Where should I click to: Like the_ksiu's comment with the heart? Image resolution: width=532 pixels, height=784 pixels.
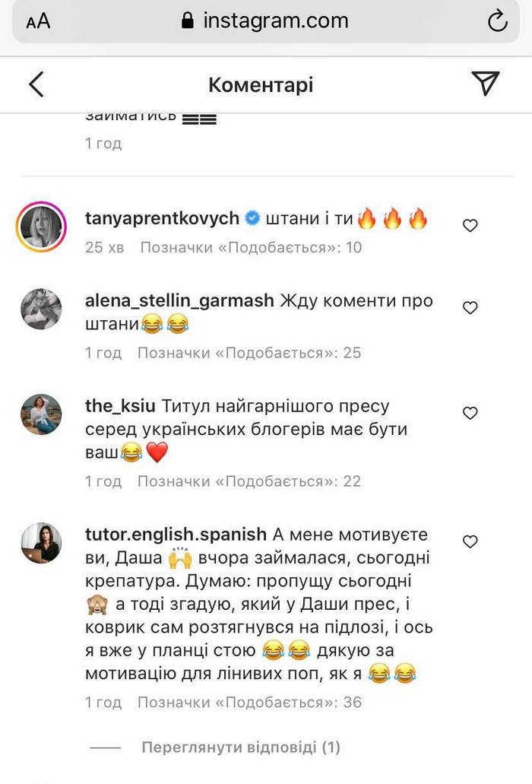pyautogui.click(x=470, y=413)
